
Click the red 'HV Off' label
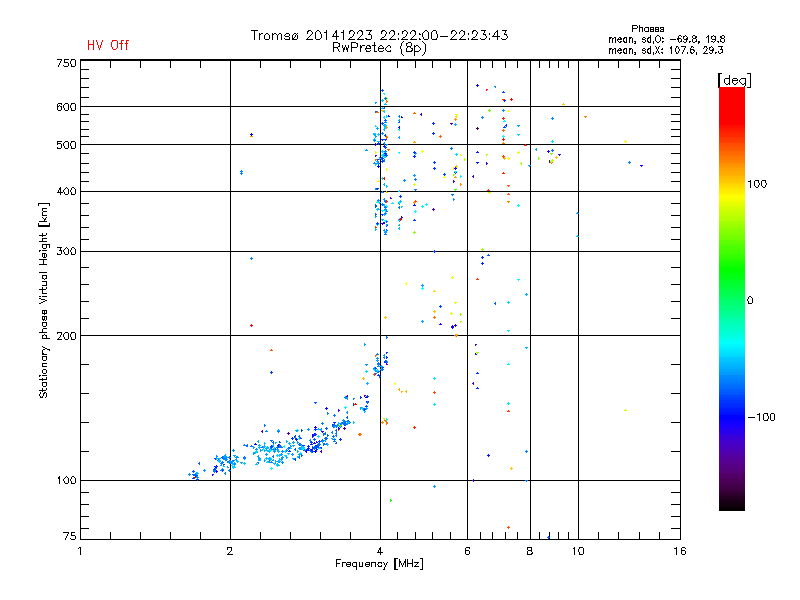point(108,45)
